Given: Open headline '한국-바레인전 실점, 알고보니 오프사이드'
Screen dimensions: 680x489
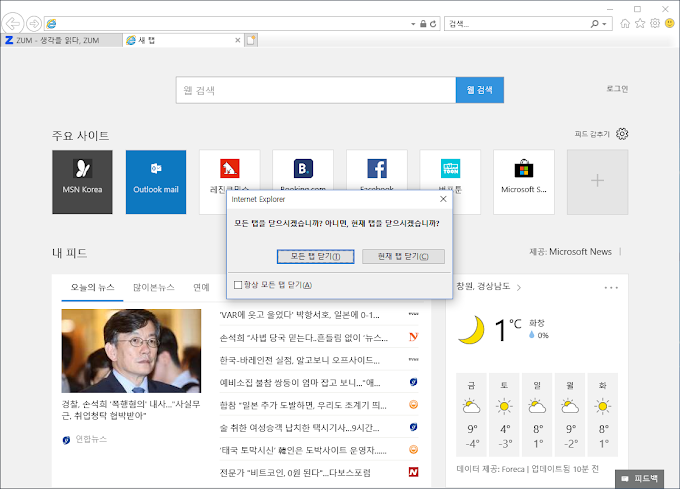Looking at the screenshot, I should pos(300,360).
